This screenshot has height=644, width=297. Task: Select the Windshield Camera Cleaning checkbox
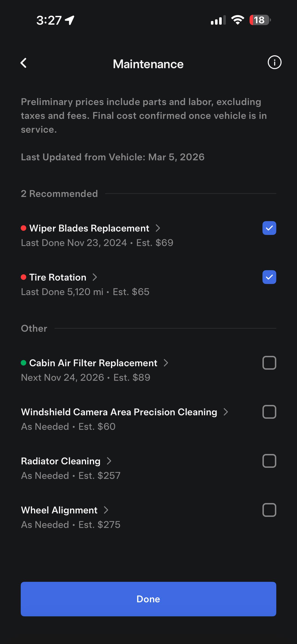point(269,412)
